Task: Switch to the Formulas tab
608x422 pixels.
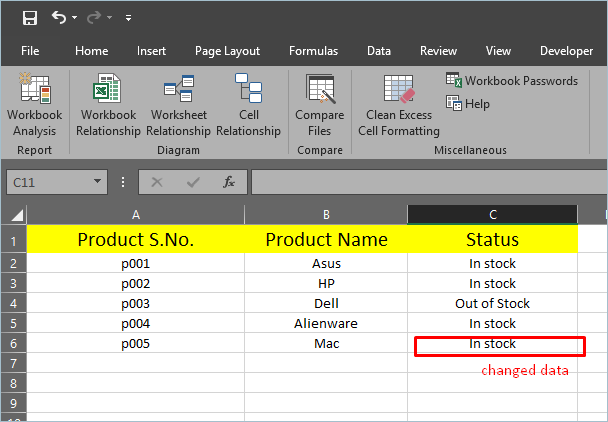Action: click(x=313, y=51)
